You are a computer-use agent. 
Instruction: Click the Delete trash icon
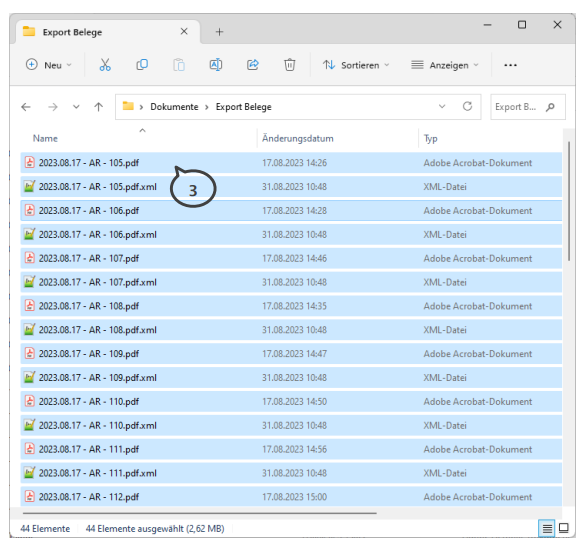click(x=290, y=65)
